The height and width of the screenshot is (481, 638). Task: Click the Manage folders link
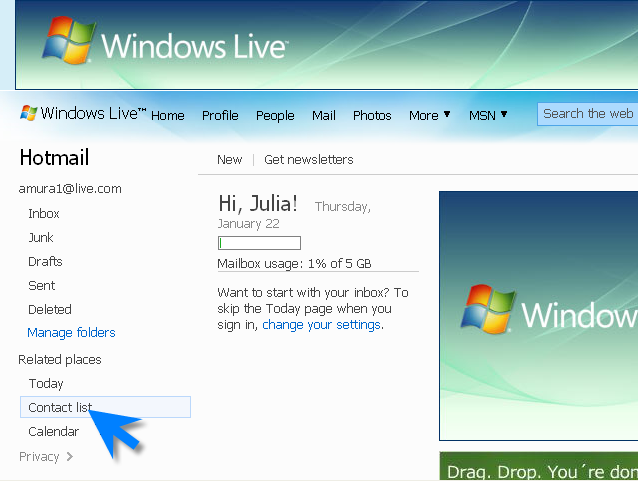pos(71,333)
